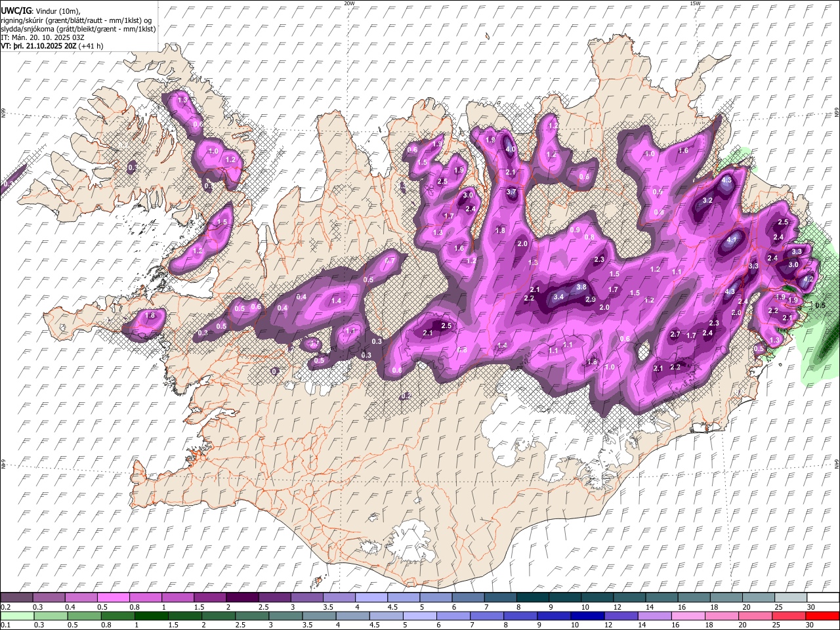Viewport: 840px width, 630px height.
Task: Click the title text 'UWC/IG: Vindur (10m),'
Action: point(41,10)
